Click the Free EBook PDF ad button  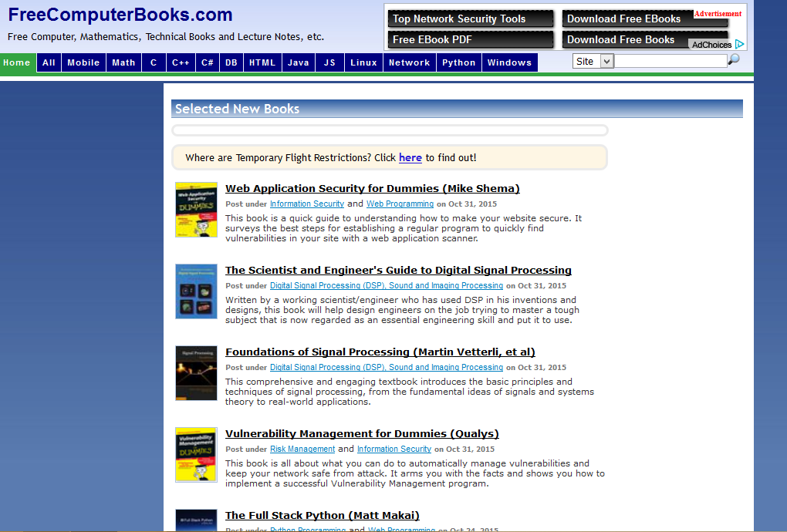471,39
